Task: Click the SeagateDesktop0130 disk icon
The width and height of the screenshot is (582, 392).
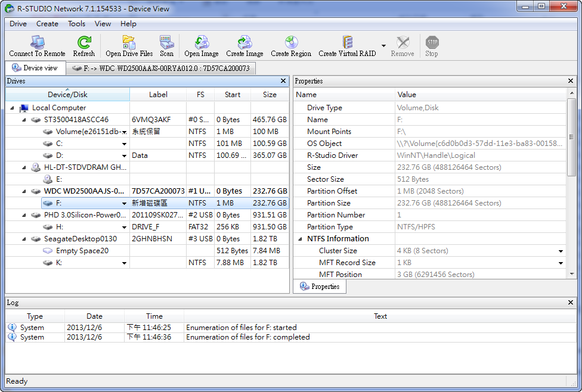Action: 36,239
